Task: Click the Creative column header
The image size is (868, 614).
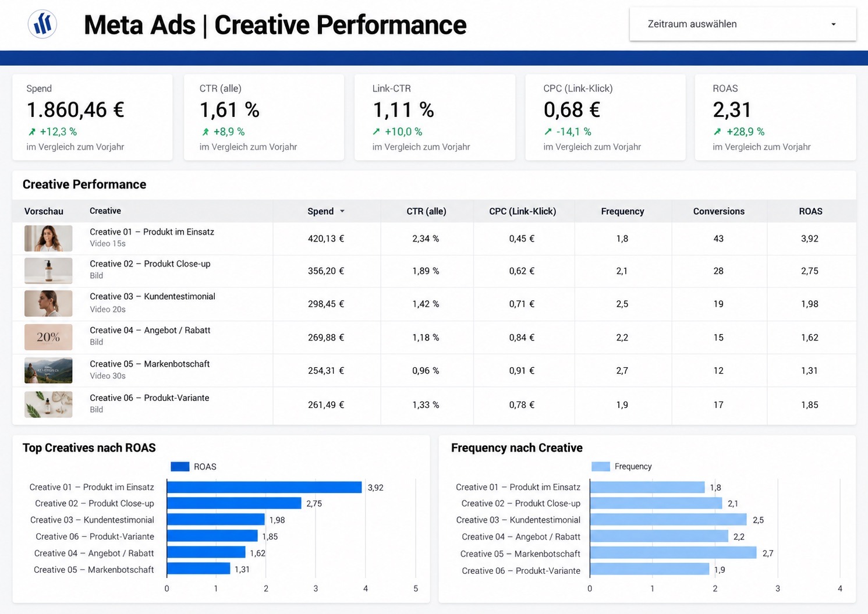Action: [105, 211]
